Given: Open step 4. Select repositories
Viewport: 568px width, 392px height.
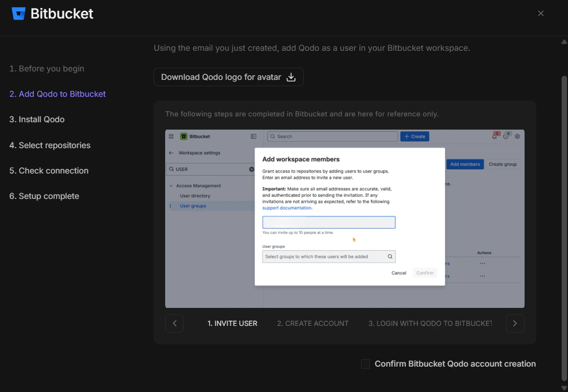Looking at the screenshot, I should click(x=50, y=145).
